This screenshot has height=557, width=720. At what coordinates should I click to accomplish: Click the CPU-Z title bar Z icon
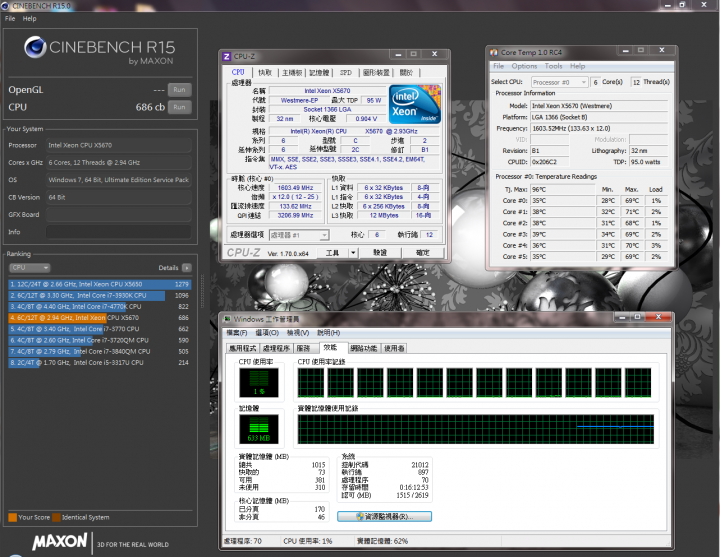[x=226, y=56]
